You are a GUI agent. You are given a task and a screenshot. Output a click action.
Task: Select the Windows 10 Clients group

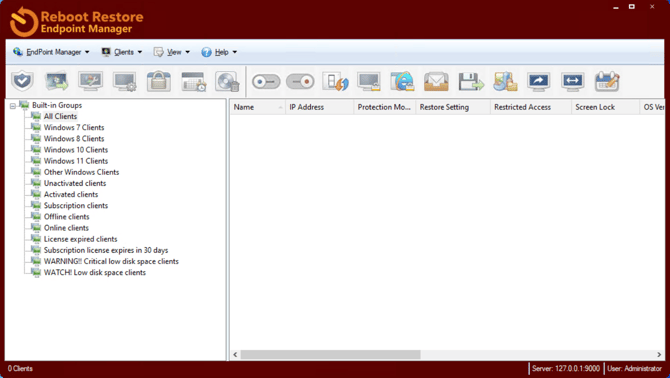[76, 149]
